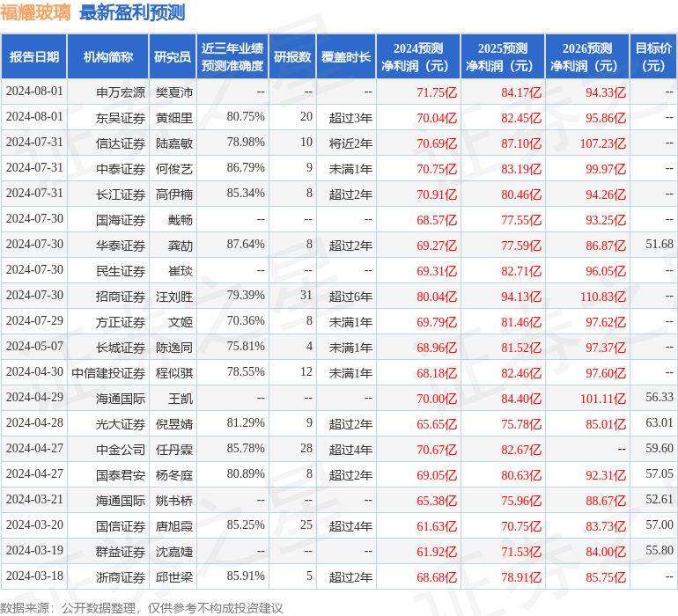Click the 86.79% accuracy value
The height and width of the screenshot is (616, 678).
(x=246, y=168)
